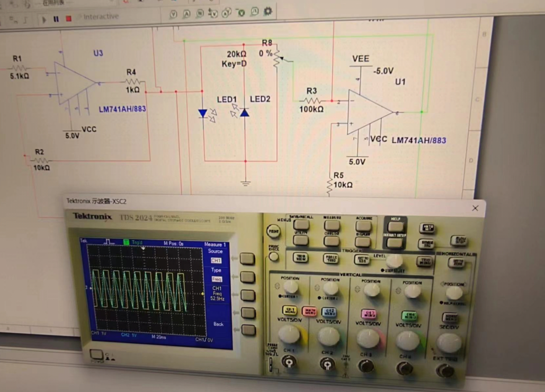Open the DISPLAY menu on scope
545x392 pixels.
click(x=363, y=242)
